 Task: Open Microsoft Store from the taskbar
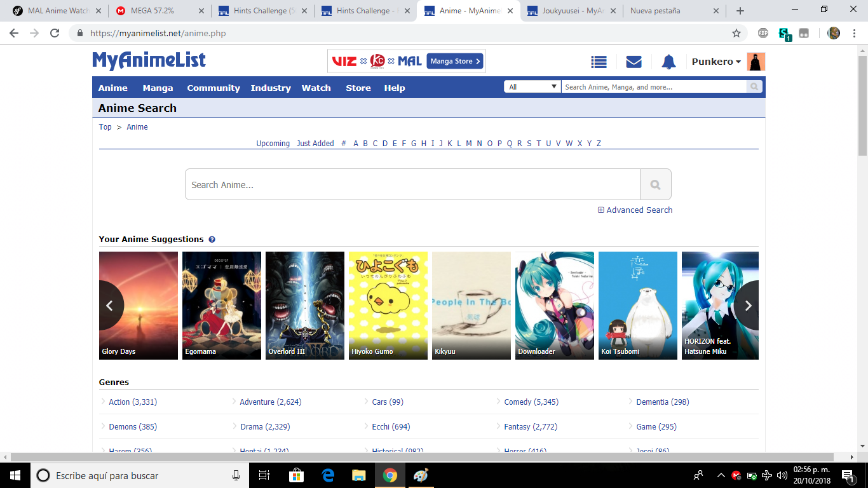pyautogui.click(x=297, y=475)
